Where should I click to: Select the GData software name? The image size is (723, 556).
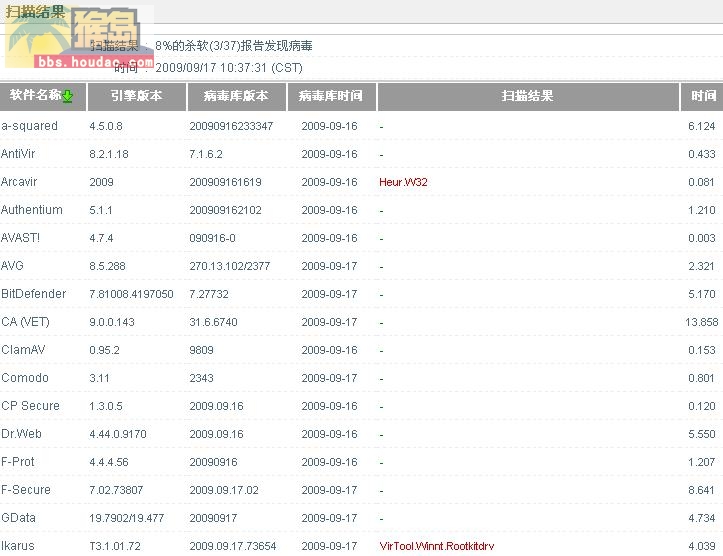[x=18, y=518]
